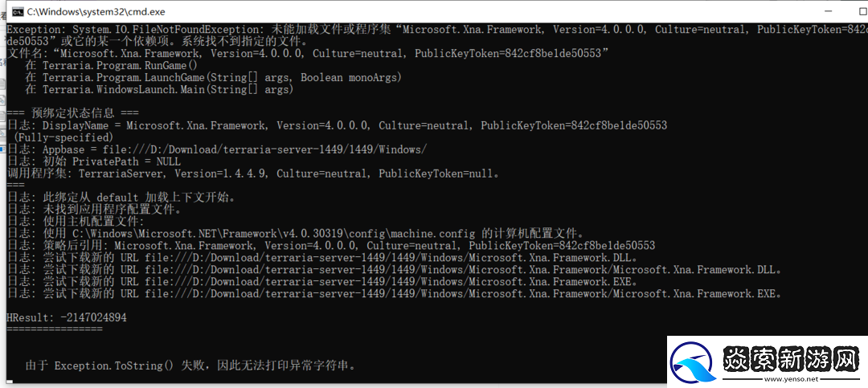Open the cmd.exe title bar system icon
The width and height of the screenshot is (868, 388).
[x=17, y=11]
